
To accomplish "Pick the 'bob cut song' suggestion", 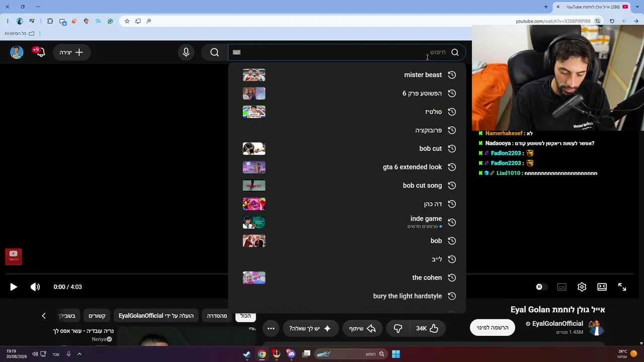I will click(347, 186).
